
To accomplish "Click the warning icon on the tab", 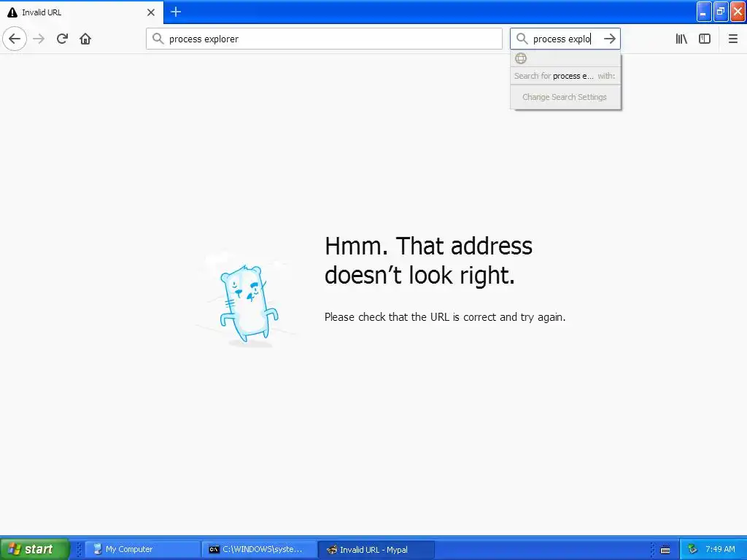I will 12,12.
